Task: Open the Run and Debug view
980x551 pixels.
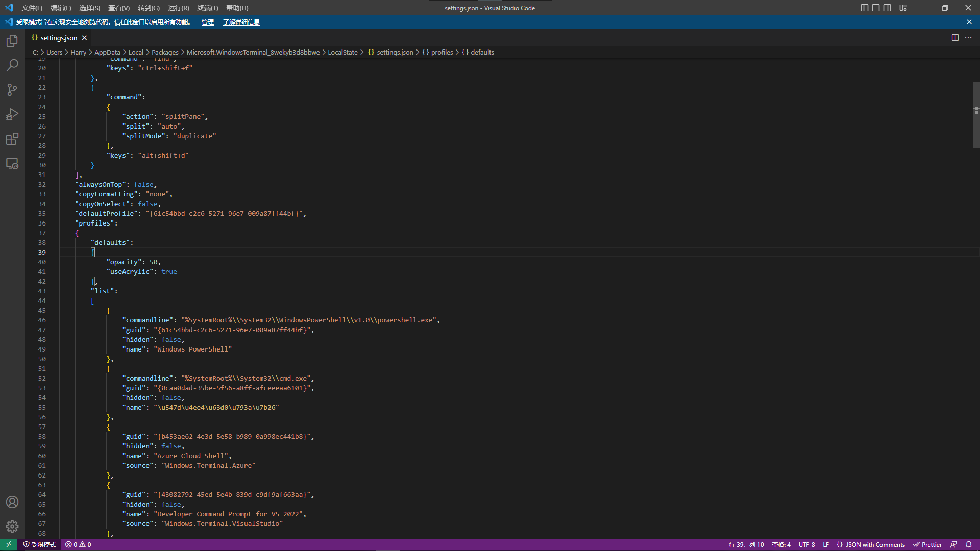Action: pos(12,114)
